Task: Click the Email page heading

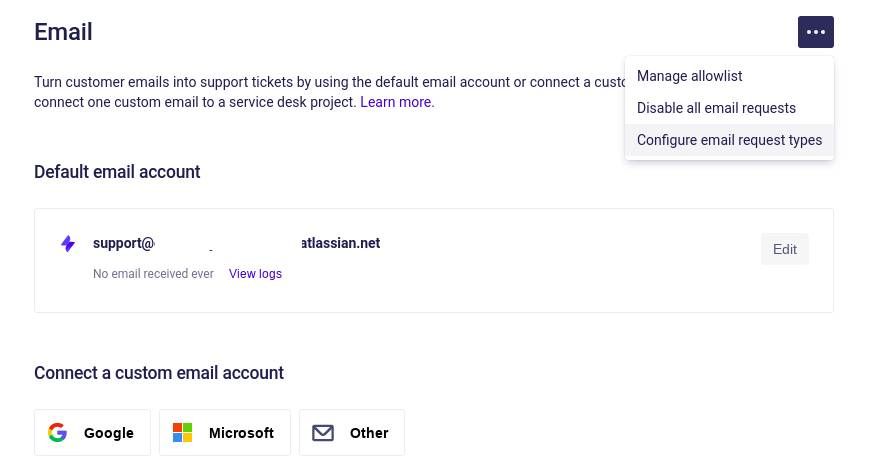Action: 63,32
